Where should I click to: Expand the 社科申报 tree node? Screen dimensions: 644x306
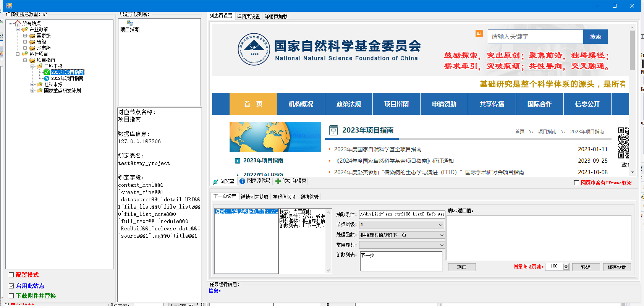32,84
